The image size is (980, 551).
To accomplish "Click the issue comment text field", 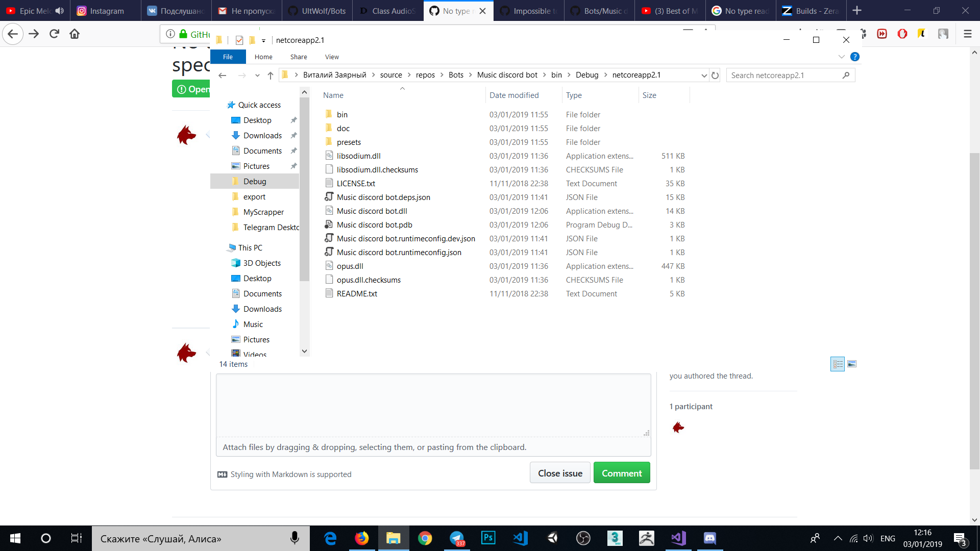I will click(x=433, y=406).
